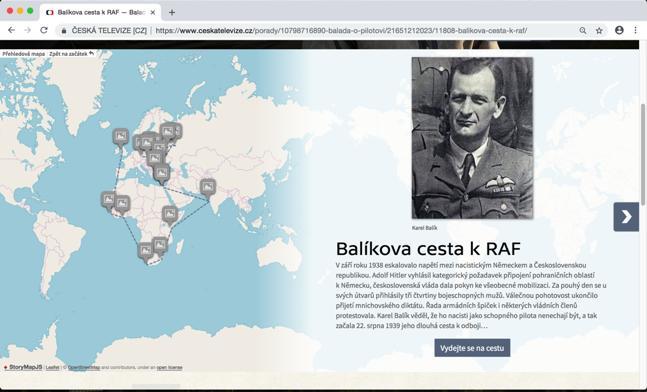The width and height of the screenshot is (647, 392).
Task: Go back with the browser back arrow
Action: (x=11, y=30)
